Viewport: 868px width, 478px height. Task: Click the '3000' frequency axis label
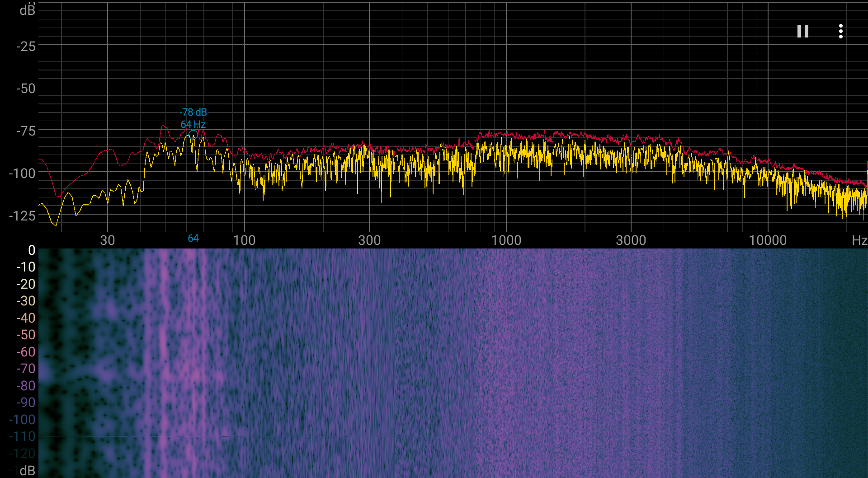[x=631, y=240]
